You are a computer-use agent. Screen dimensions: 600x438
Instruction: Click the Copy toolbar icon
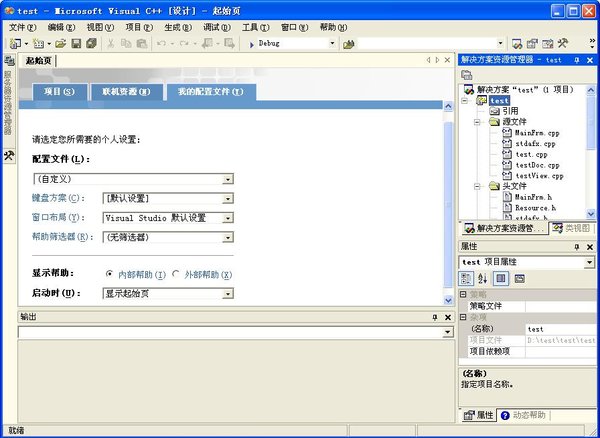click(126, 44)
